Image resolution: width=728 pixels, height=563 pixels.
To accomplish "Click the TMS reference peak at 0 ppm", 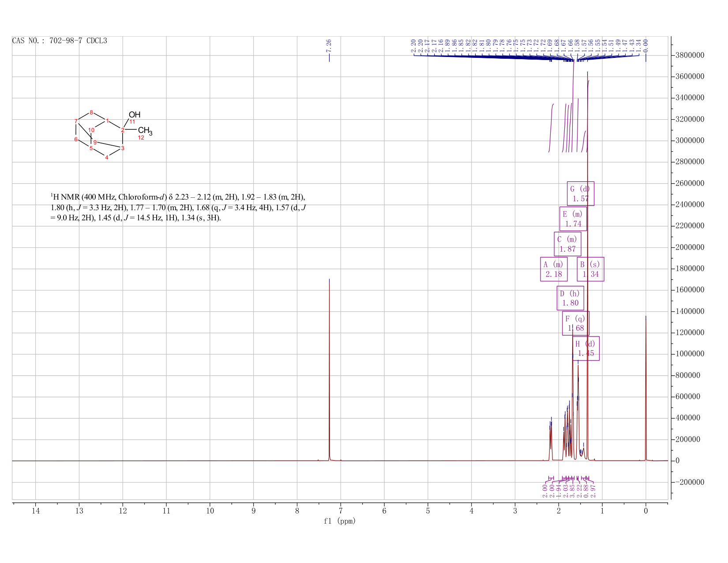I will (645, 389).
